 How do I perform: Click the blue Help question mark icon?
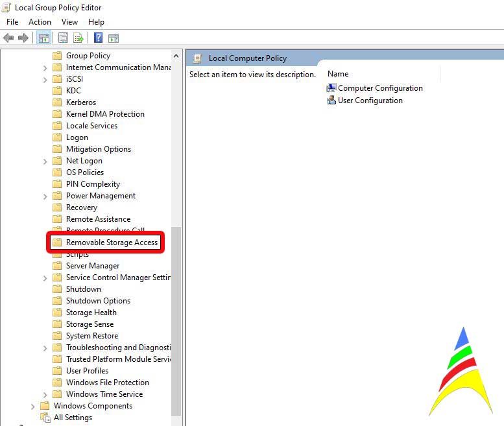[98, 38]
